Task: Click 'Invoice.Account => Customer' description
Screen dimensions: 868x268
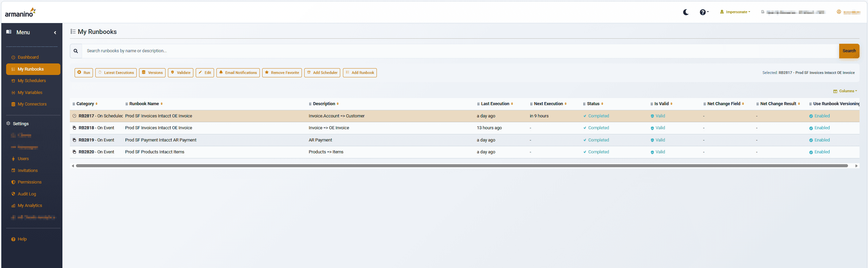Action: pos(336,116)
